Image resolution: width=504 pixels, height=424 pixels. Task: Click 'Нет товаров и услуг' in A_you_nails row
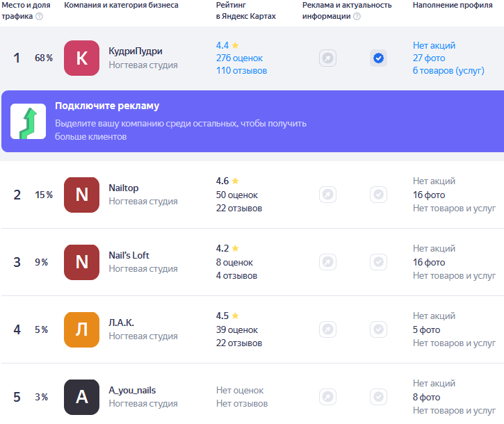point(454,411)
